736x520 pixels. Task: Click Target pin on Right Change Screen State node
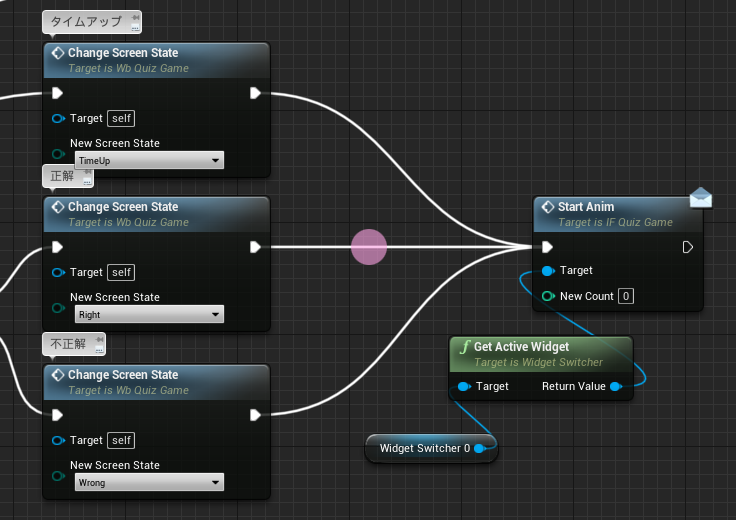click(58, 272)
